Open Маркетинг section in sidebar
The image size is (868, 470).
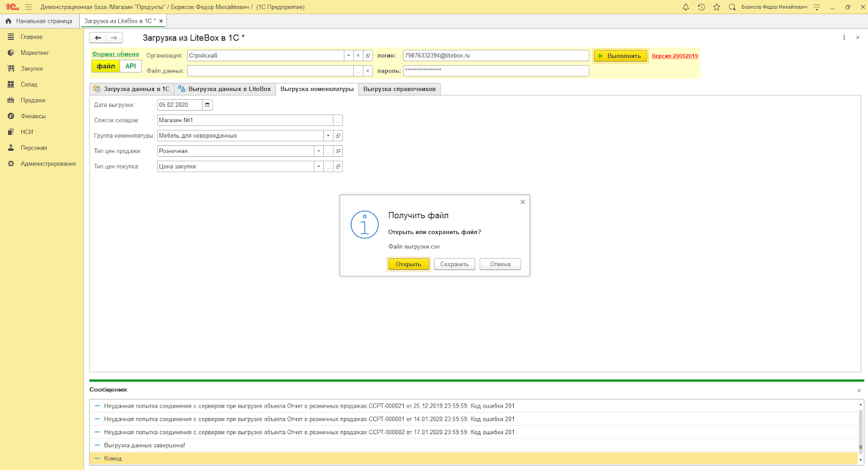pos(35,53)
